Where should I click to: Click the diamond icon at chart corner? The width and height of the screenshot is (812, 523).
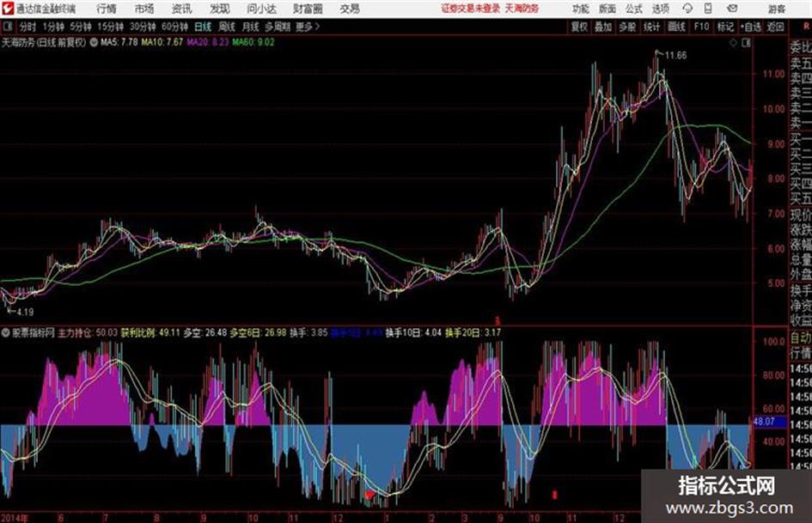click(x=733, y=44)
